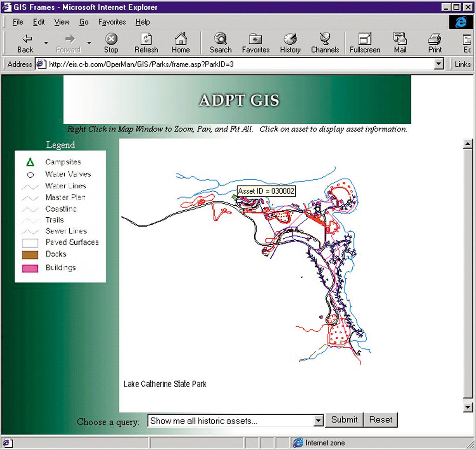The width and height of the screenshot is (476, 450).
Task: Click the Forward toolbar button
Action: pyautogui.click(x=69, y=43)
